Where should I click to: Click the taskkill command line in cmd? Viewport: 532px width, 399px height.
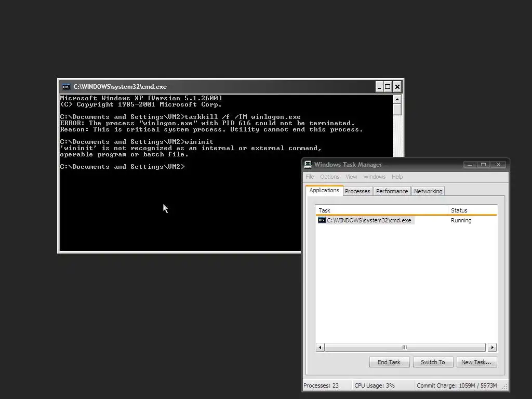tap(180, 117)
